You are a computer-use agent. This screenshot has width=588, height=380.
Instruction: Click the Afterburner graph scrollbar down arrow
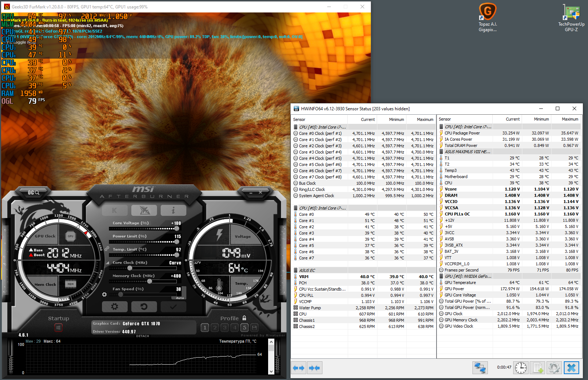[x=271, y=372]
